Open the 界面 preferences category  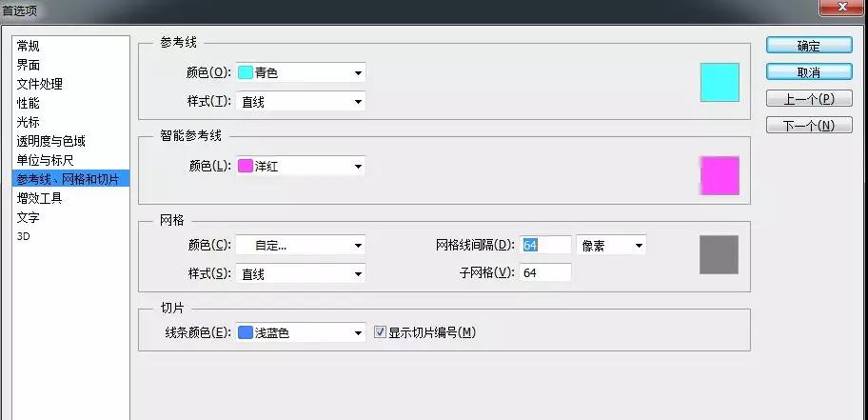coord(70,65)
